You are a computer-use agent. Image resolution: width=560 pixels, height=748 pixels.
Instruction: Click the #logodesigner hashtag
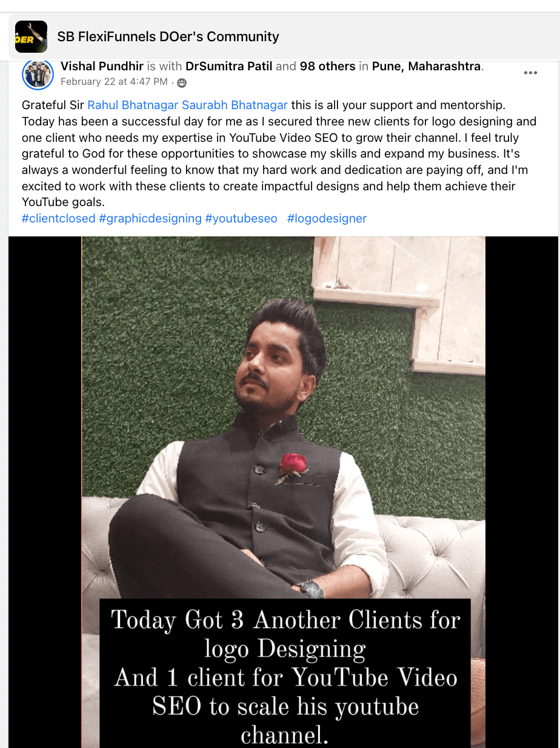click(327, 218)
